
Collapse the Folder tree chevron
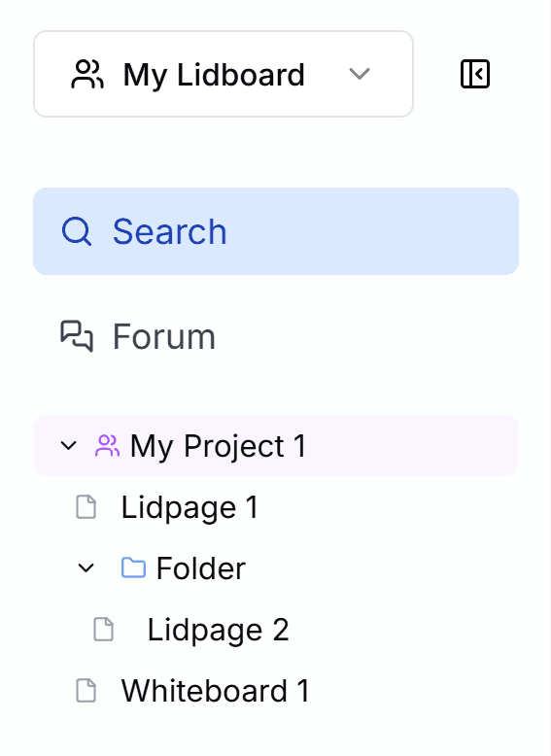[86, 567]
